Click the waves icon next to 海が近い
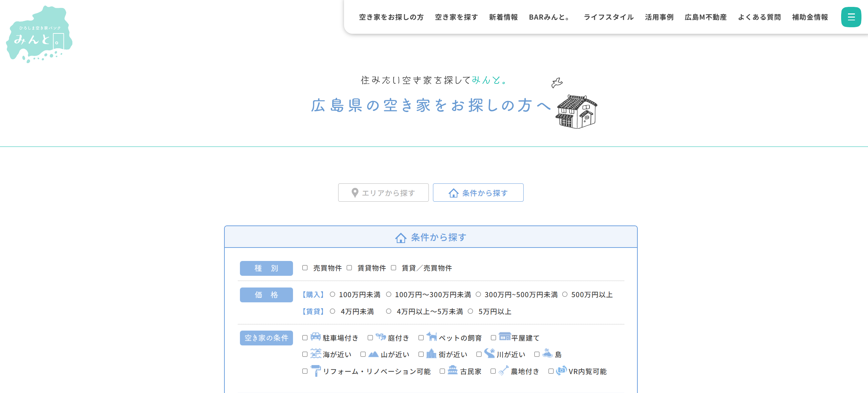 [x=315, y=354]
